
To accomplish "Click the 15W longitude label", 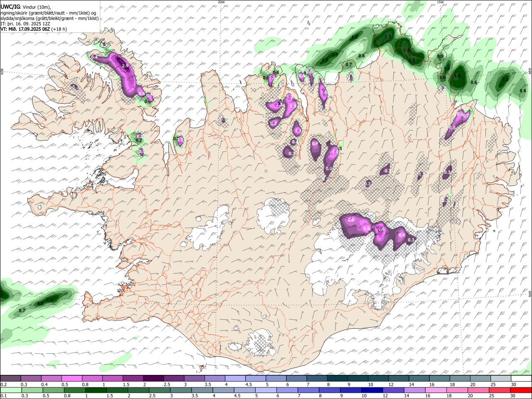I will click(x=440, y=2).
